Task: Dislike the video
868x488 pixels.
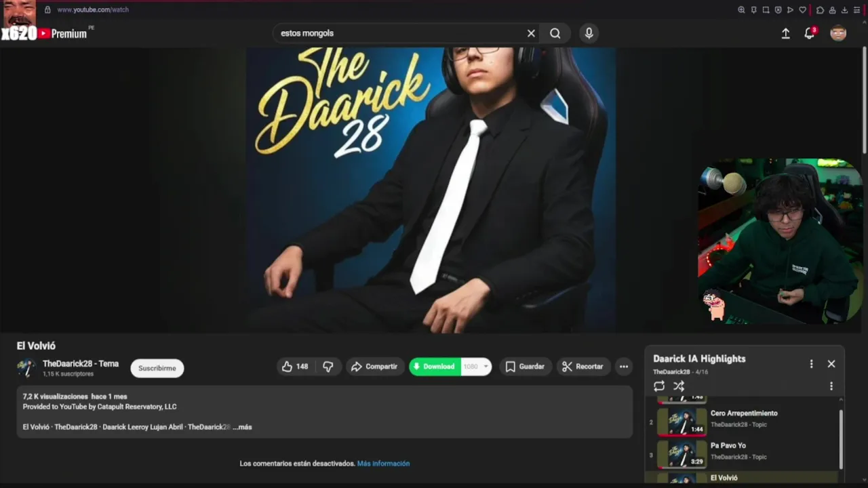Action: [328, 367]
